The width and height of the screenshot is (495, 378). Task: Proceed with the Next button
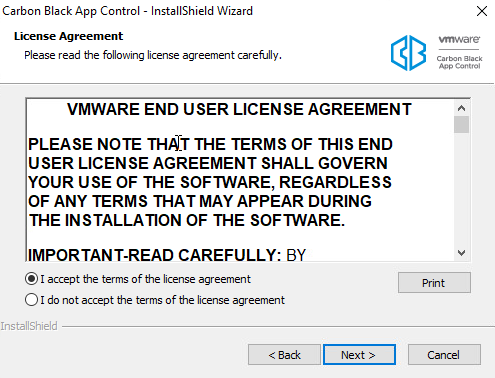(359, 355)
